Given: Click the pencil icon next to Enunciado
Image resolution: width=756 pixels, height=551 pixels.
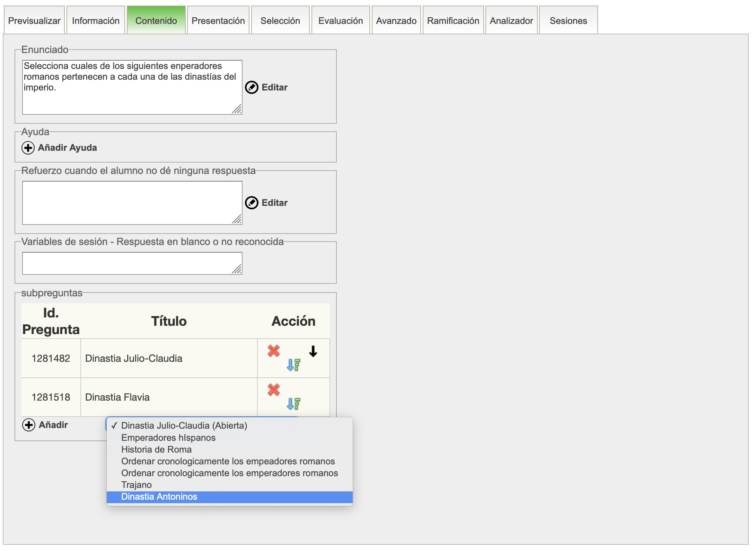Looking at the screenshot, I should [x=252, y=87].
